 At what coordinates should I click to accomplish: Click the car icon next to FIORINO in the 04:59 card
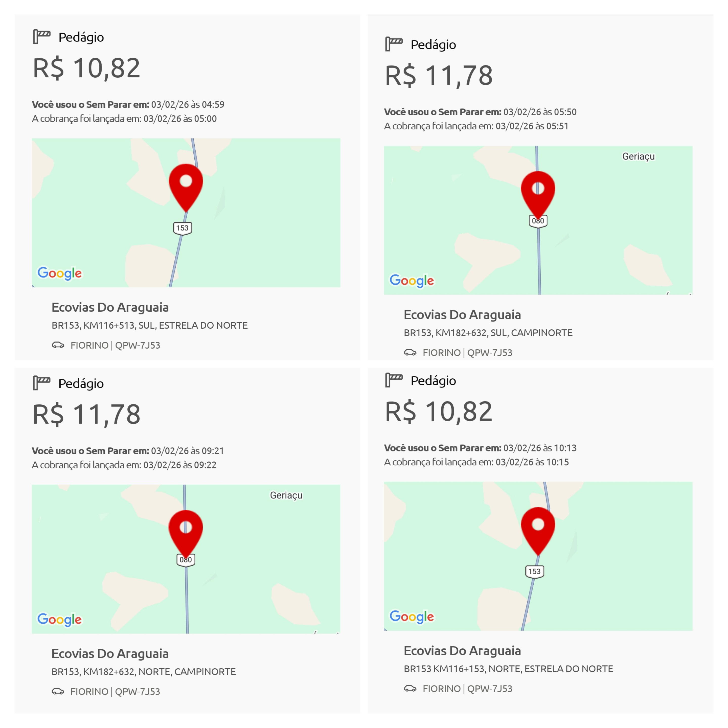(x=58, y=345)
